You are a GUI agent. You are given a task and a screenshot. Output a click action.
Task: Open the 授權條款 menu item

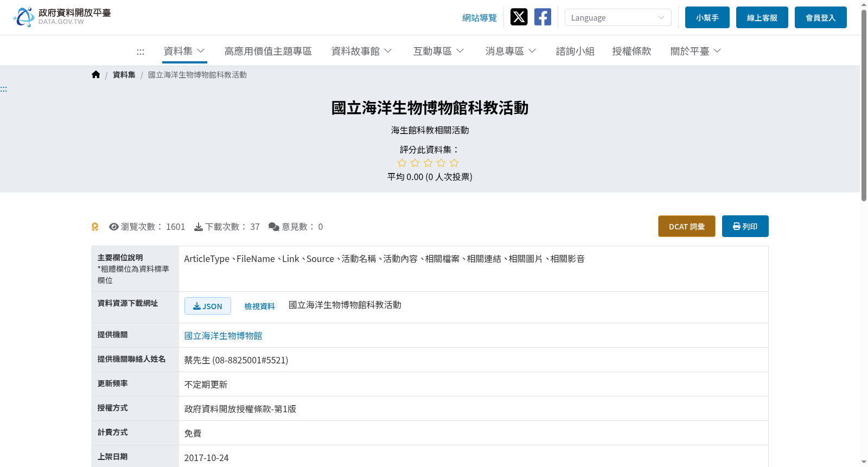coord(631,51)
